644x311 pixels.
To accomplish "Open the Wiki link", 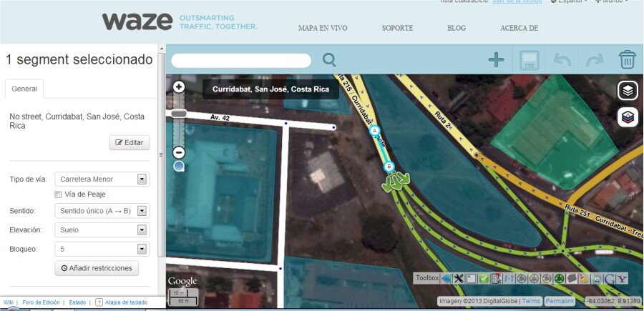I will pos(8,302).
